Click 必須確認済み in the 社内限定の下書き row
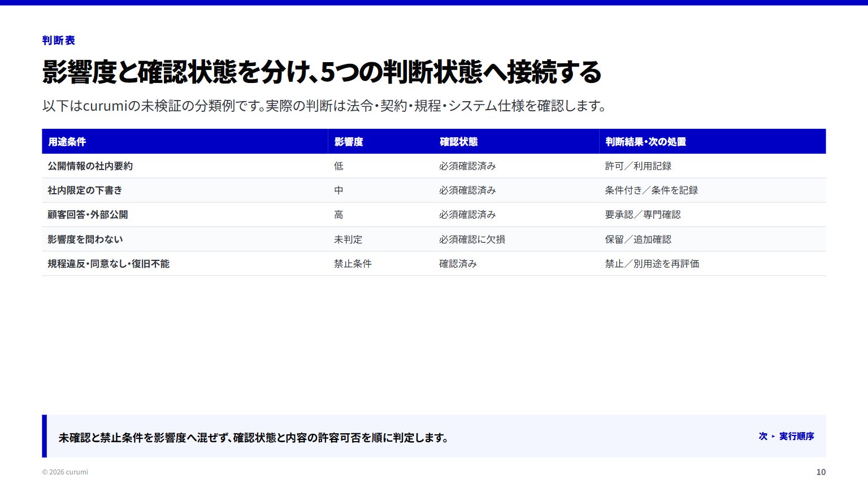 (x=467, y=190)
